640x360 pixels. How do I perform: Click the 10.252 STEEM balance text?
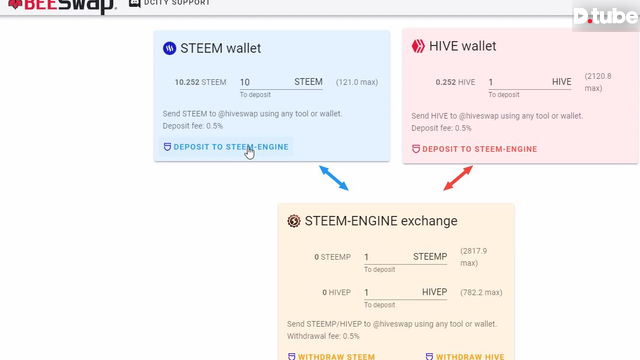(x=200, y=82)
